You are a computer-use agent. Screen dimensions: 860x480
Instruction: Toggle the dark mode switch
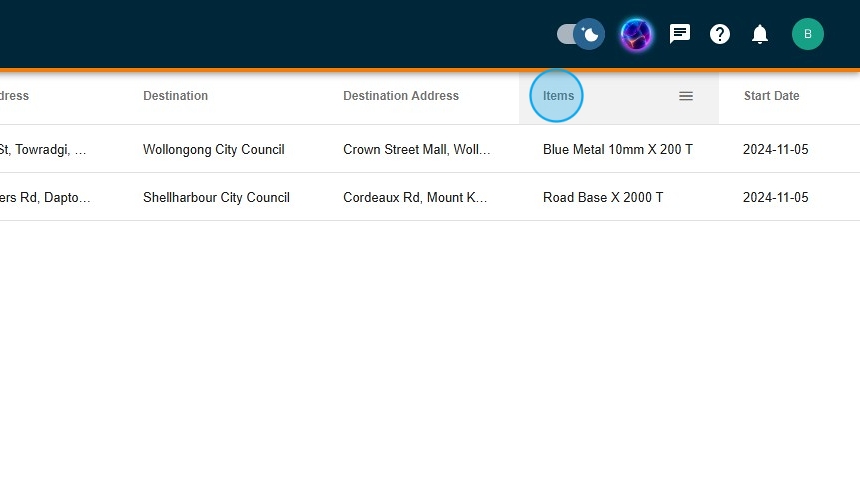click(x=581, y=35)
